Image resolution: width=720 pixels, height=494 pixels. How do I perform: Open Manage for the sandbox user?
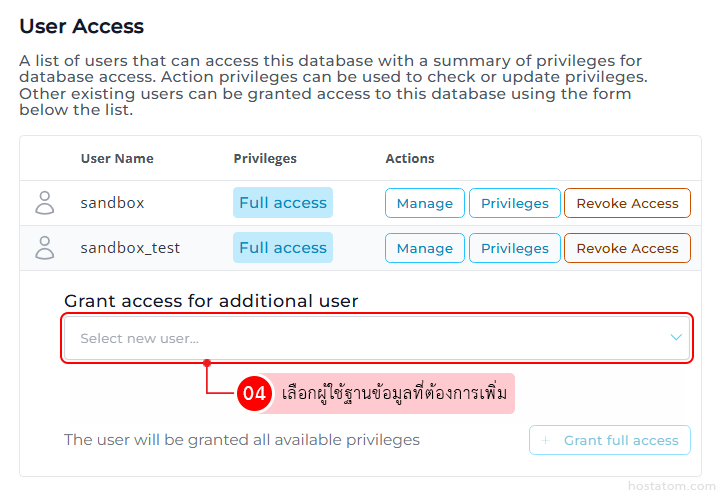[x=425, y=203]
